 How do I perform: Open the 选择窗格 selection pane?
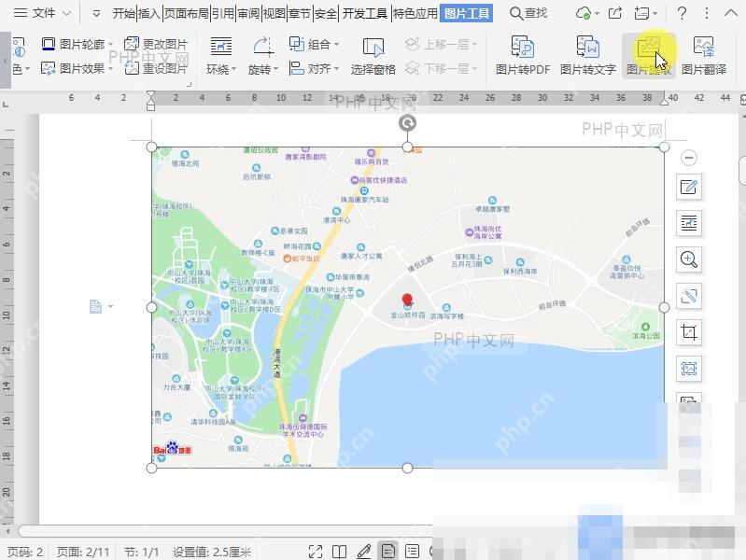[373, 57]
